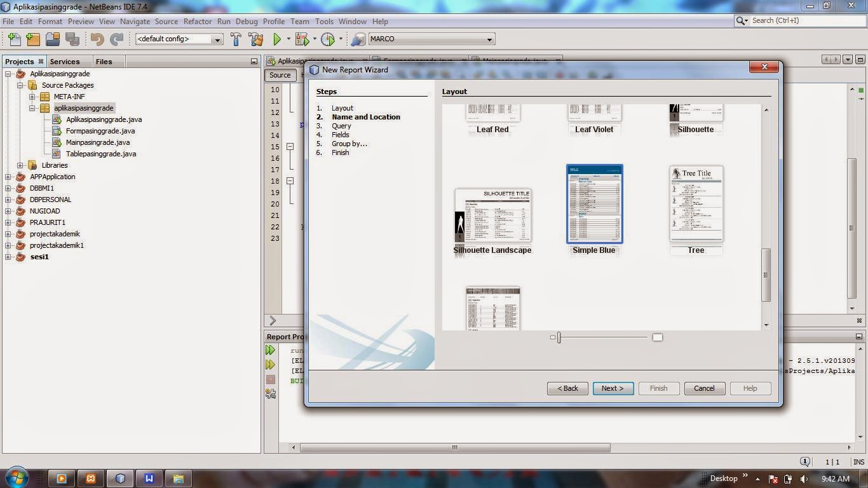This screenshot has height=488, width=868.
Task: Open the Word taskbar icon
Action: [149, 478]
